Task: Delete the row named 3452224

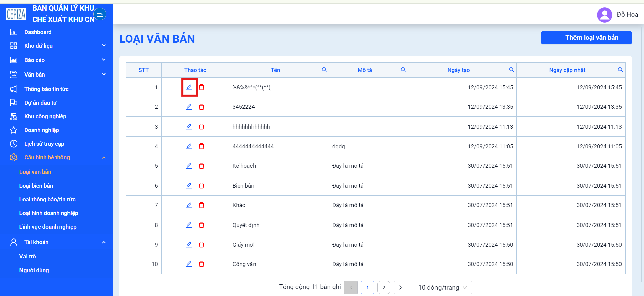Action: pyautogui.click(x=201, y=107)
